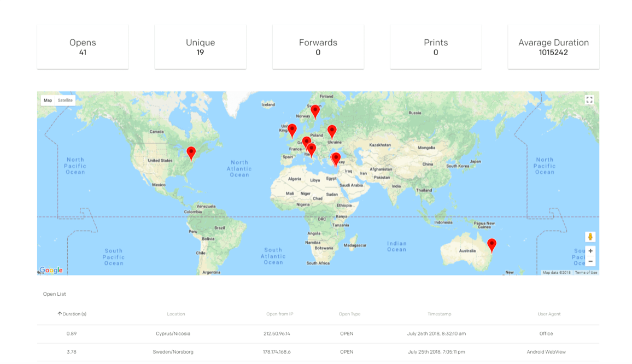
Task: Select the Cyprus/Nicosia open list row
Action: [x=318, y=333]
